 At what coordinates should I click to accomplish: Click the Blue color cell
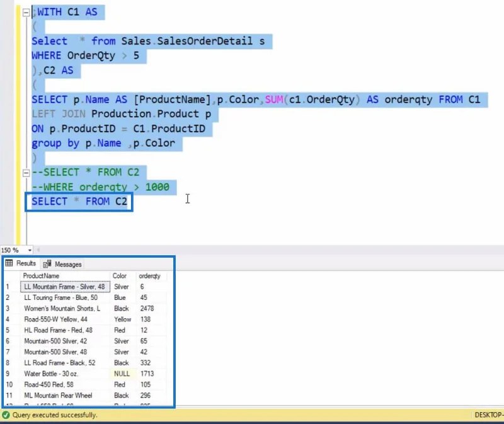(123, 297)
